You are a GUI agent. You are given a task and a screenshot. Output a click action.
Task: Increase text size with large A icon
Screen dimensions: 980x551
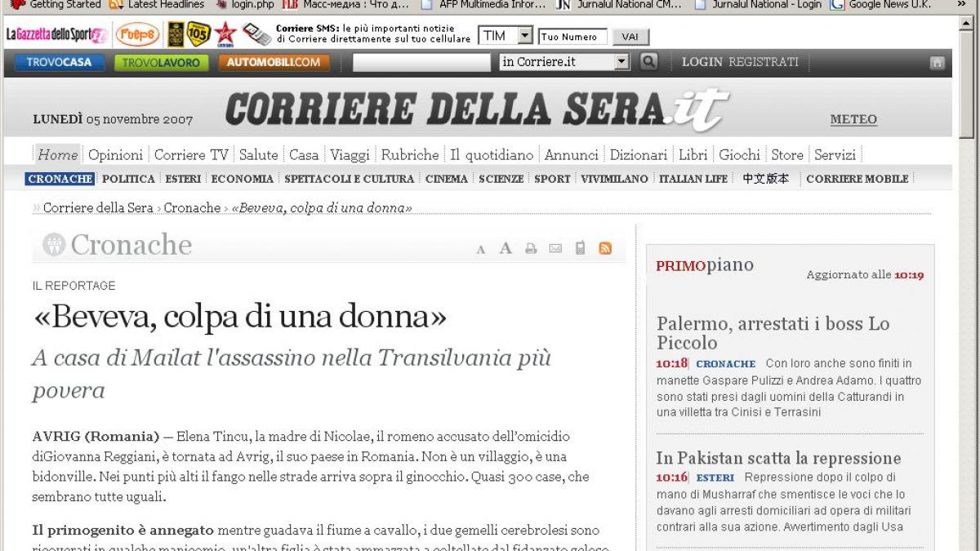pos(506,248)
